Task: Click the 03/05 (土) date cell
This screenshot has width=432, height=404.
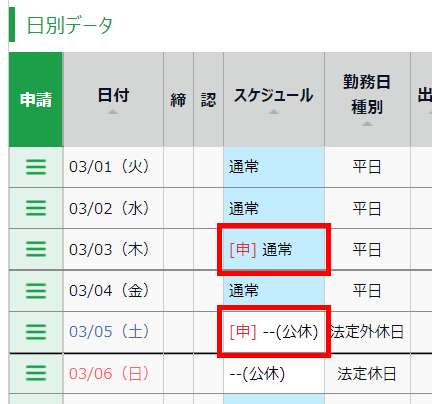Action: click(x=113, y=332)
